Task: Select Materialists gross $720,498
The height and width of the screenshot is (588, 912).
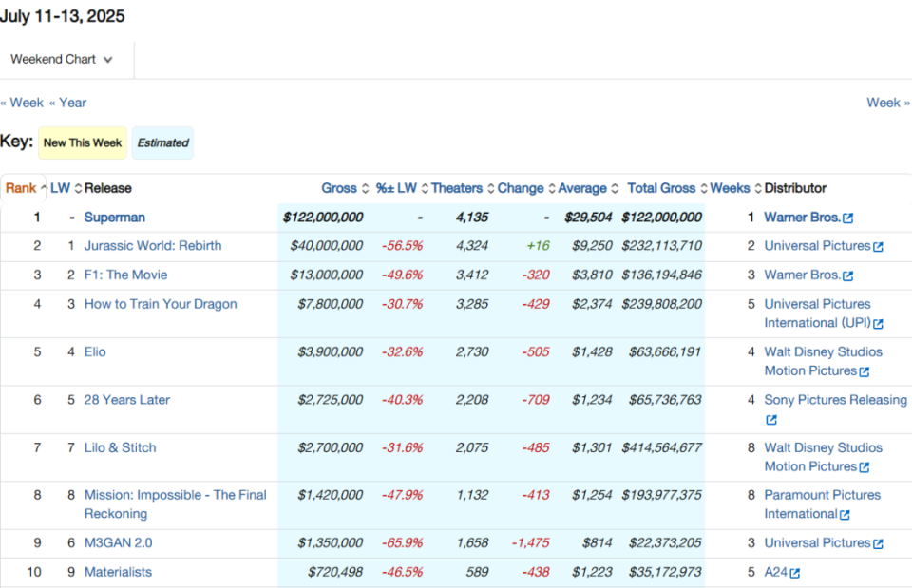Action: (x=335, y=572)
